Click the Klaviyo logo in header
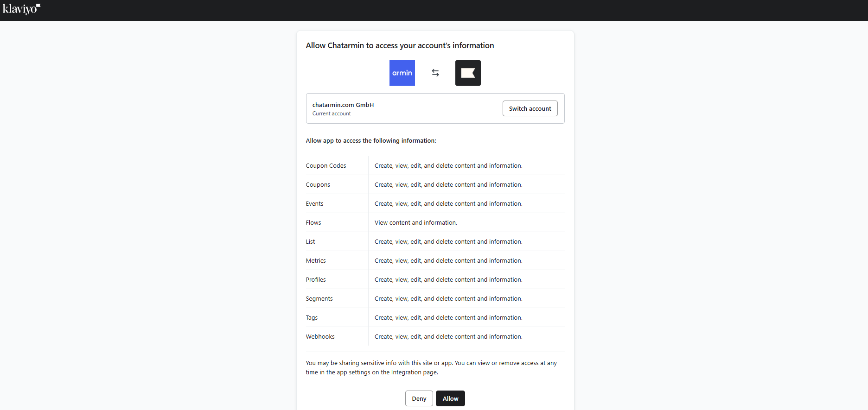 click(21, 9)
